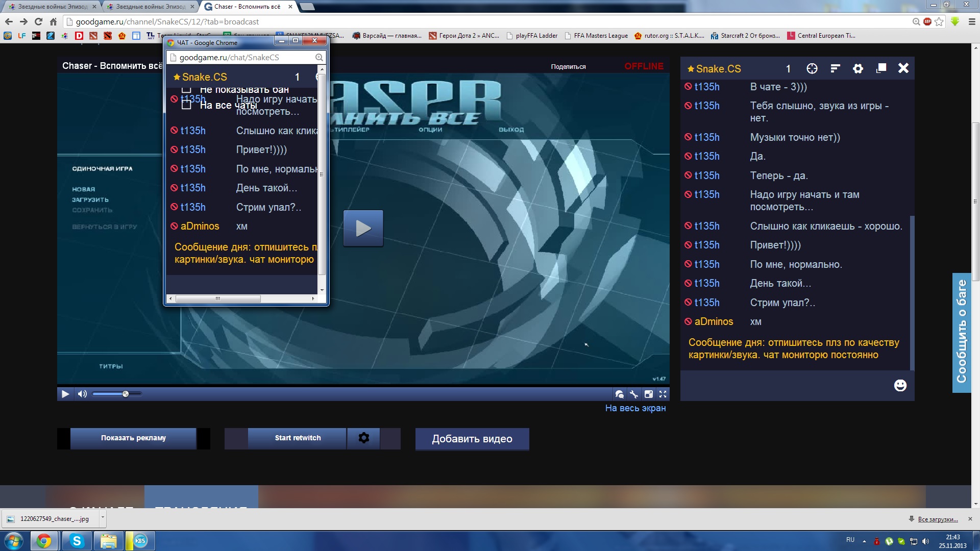Click the bookmark star in address bar
Image resolution: width=980 pixels, height=551 pixels.
click(939, 21)
